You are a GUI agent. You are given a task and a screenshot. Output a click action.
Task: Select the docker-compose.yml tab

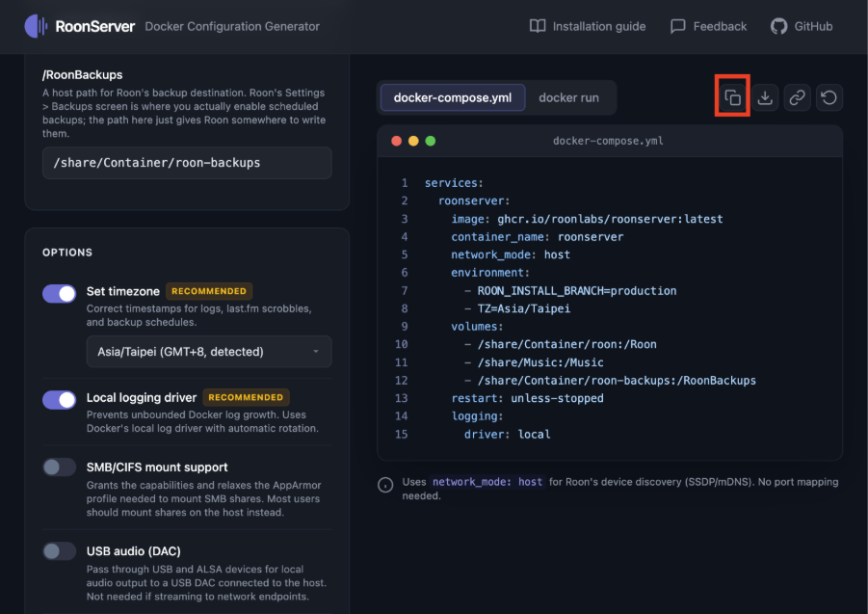452,97
